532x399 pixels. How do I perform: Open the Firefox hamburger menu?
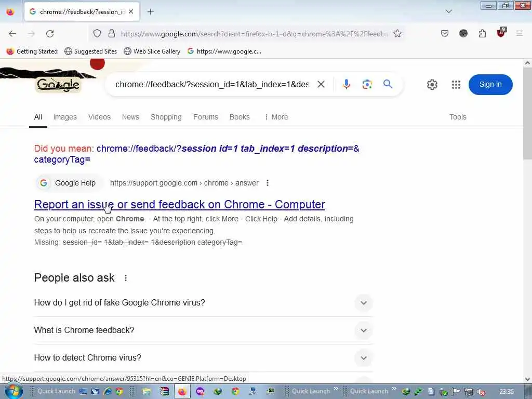click(520, 33)
